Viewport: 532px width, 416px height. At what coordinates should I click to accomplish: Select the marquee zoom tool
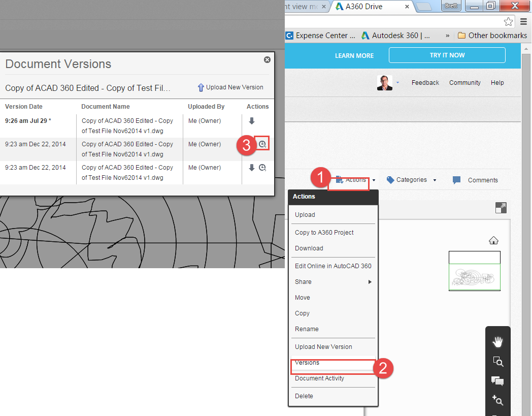tap(497, 362)
